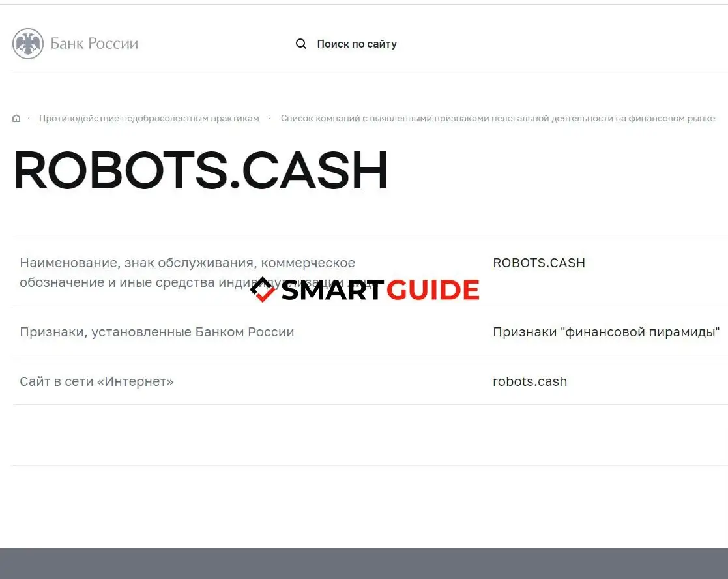This screenshot has width=728, height=579.
Task: Open the Список компаний breadcrumb entry
Action: coord(498,118)
